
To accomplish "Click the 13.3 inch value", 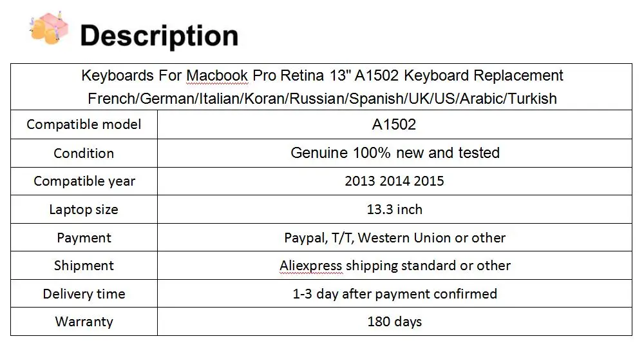I will pos(394,210).
